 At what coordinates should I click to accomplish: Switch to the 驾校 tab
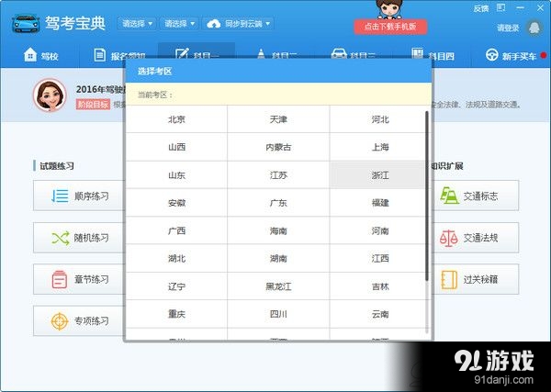(x=40, y=55)
